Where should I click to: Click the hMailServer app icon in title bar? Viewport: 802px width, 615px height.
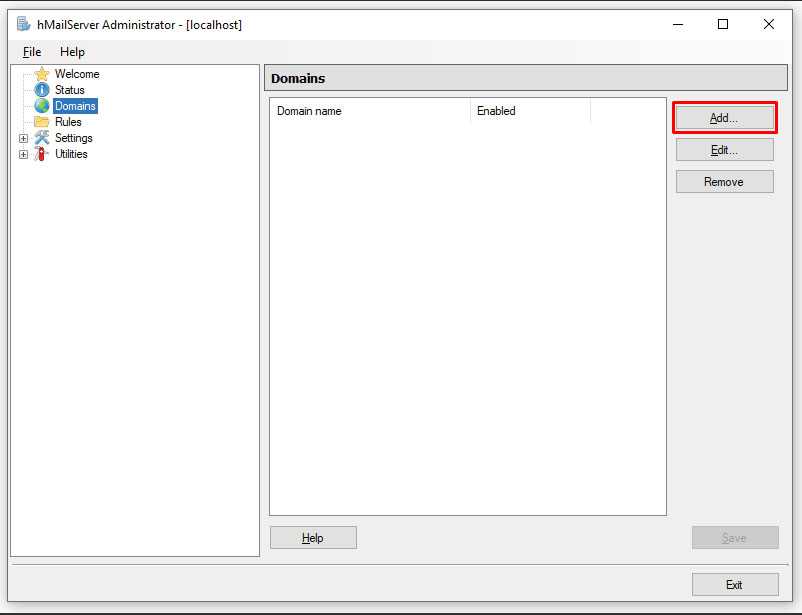(23, 24)
